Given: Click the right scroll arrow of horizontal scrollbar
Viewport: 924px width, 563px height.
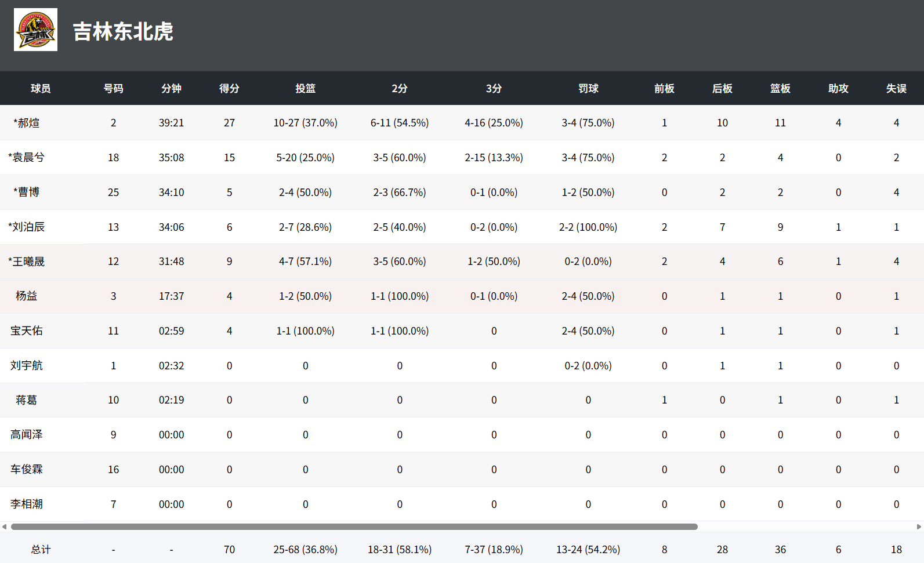Looking at the screenshot, I should 919,527.
